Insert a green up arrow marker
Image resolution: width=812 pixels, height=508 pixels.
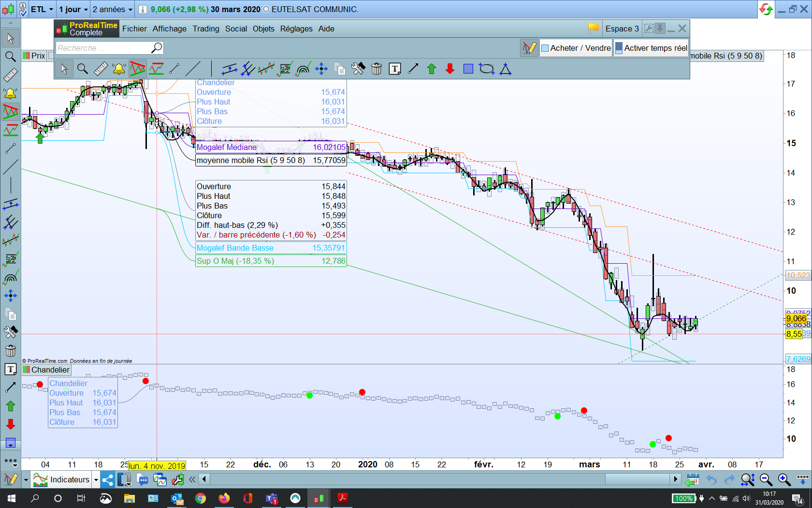tap(432, 69)
